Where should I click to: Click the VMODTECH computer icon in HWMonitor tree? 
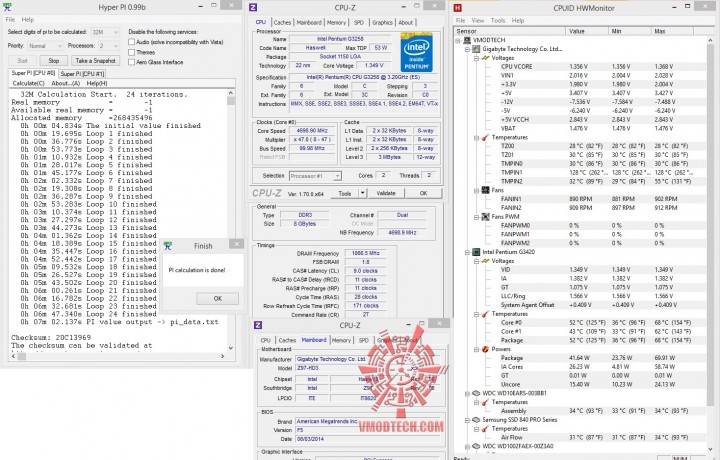pos(467,40)
